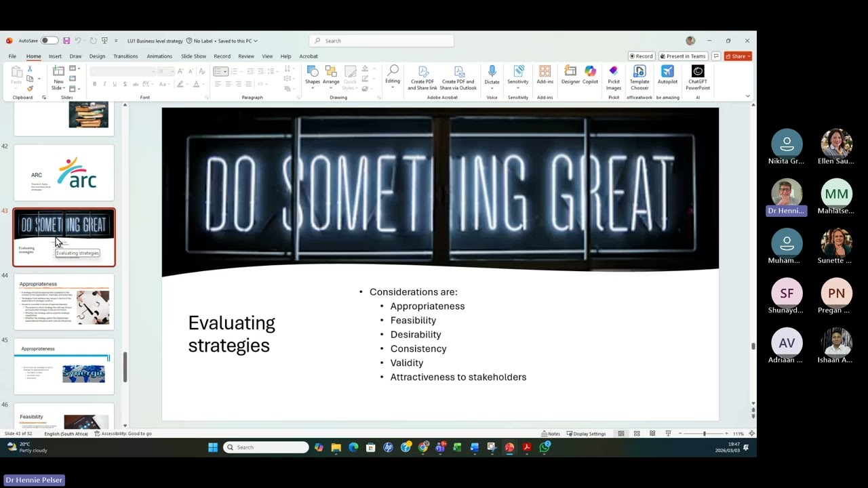Open Customize Quick Access Toolbar dropdown
The width and height of the screenshot is (868, 488).
116,41
